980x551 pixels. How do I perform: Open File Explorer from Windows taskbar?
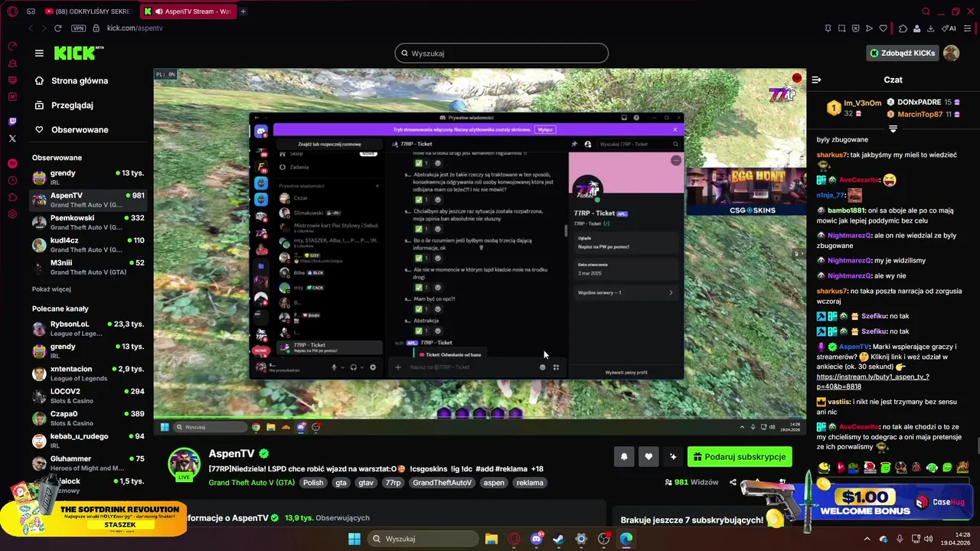pos(491,539)
